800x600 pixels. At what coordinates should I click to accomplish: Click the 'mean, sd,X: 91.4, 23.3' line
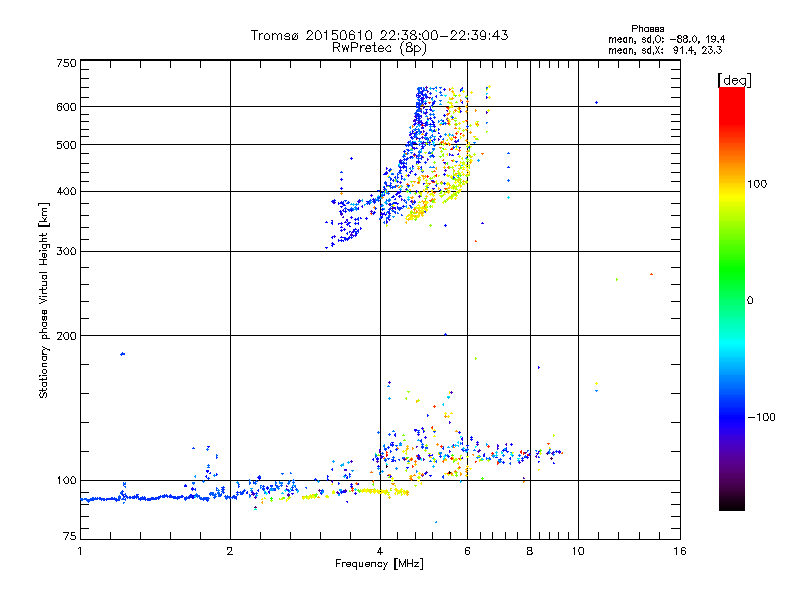[665, 50]
